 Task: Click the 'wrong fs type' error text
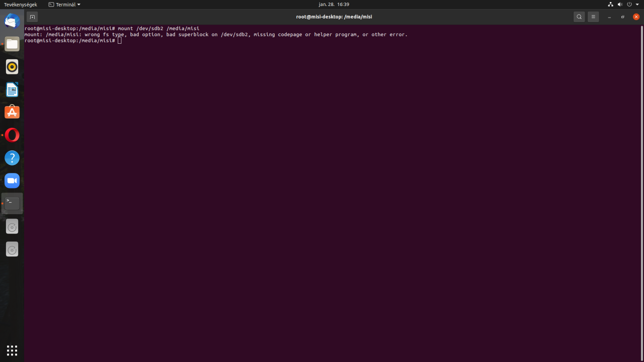pyautogui.click(x=104, y=35)
